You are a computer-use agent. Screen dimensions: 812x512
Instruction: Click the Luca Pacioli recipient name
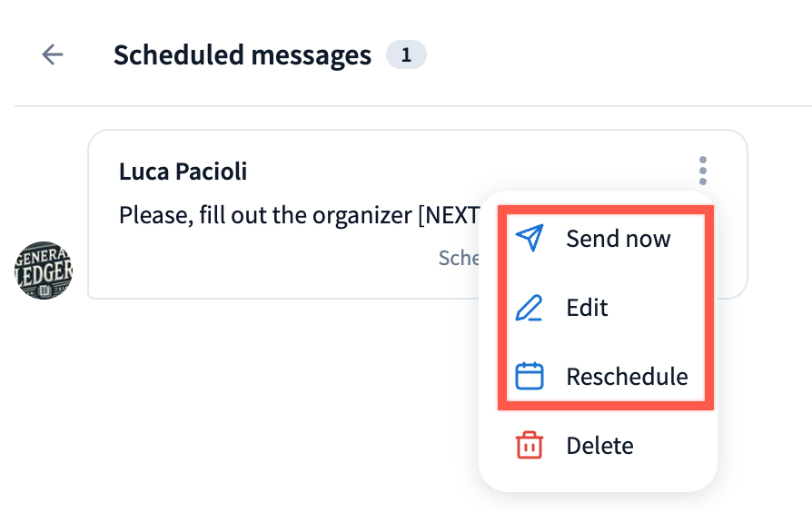[x=183, y=171]
